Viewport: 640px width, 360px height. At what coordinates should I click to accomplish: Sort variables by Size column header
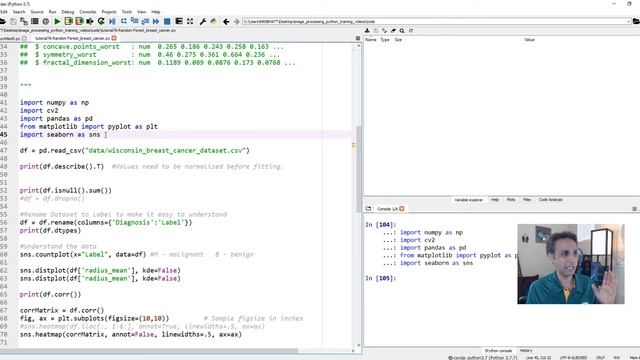[398, 40]
